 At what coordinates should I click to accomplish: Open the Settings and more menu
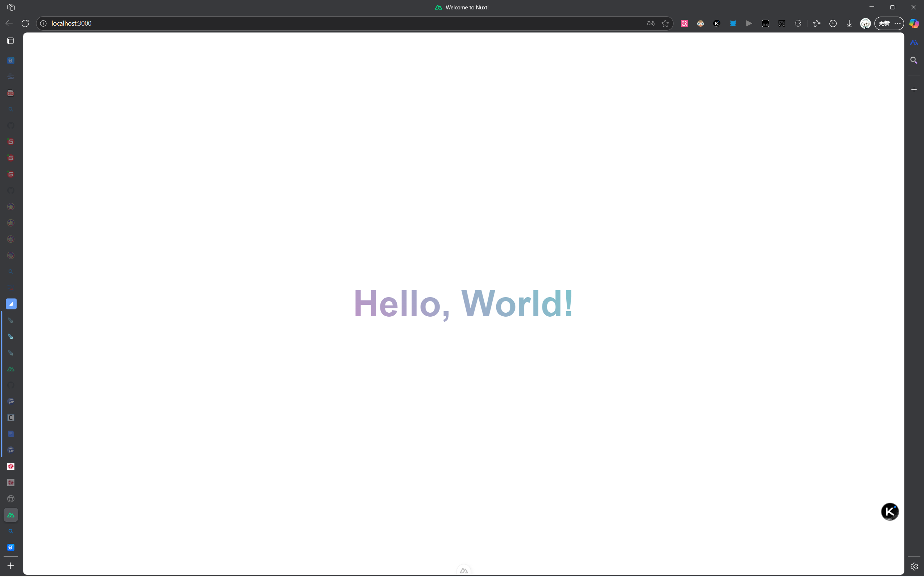897,23
